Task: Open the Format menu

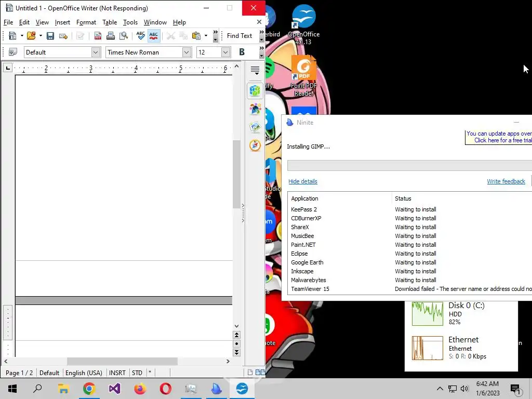Action: click(x=86, y=22)
